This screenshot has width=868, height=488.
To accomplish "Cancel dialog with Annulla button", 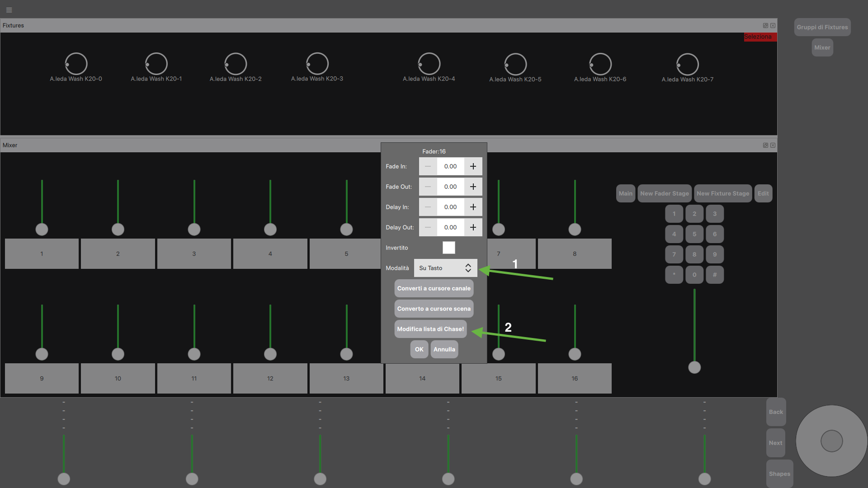I will [444, 349].
